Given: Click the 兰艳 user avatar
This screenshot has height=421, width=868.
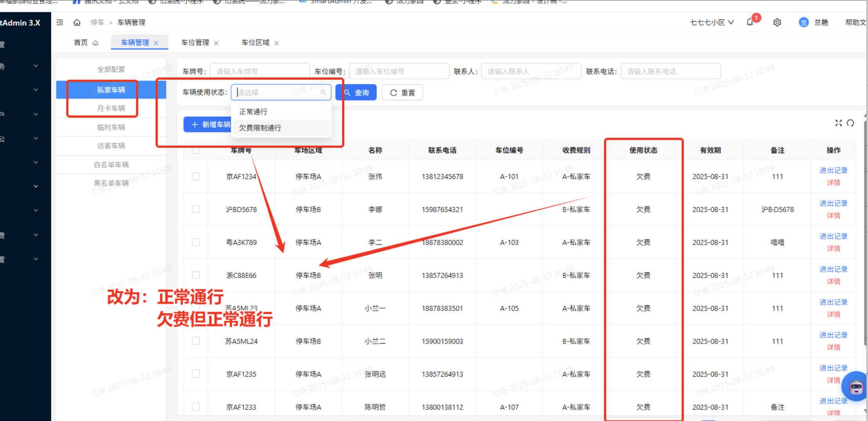Looking at the screenshot, I should tap(803, 22).
